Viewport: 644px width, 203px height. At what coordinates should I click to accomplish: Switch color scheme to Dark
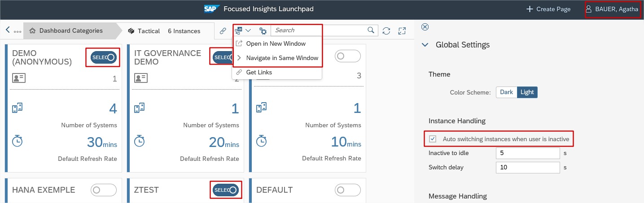click(x=507, y=92)
